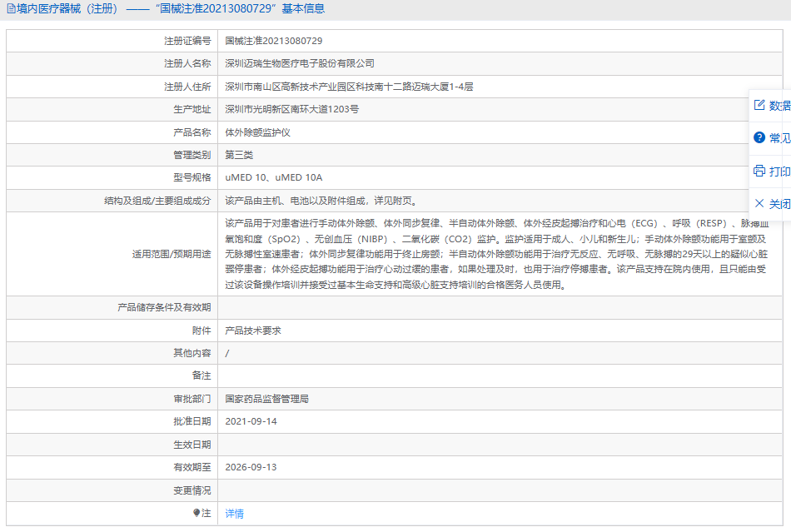791x532 pixels.
Task: Click the X close icon in side panel
Action: click(x=759, y=203)
